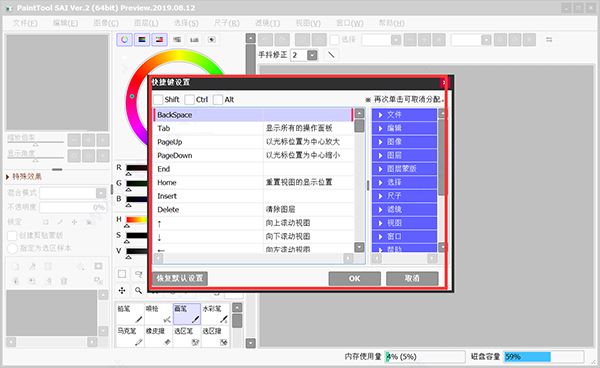The height and width of the screenshot is (368, 600).
Task: Tick the Ctrl modifier checkbox
Action: pos(189,99)
